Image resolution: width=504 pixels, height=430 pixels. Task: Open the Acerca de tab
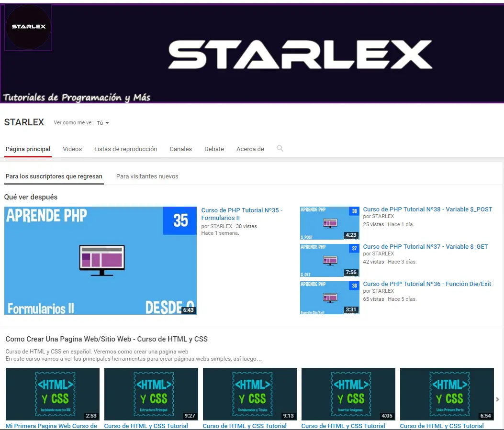[250, 149]
